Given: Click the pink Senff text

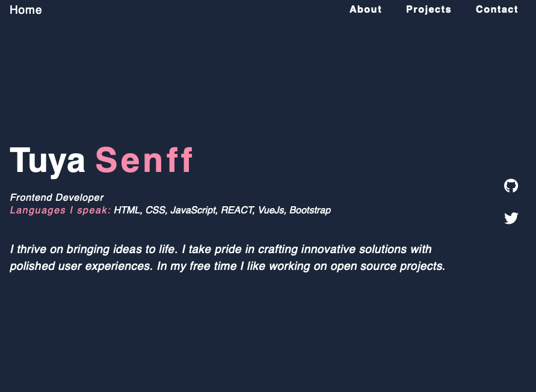Looking at the screenshot, I should tap(145, 159).
